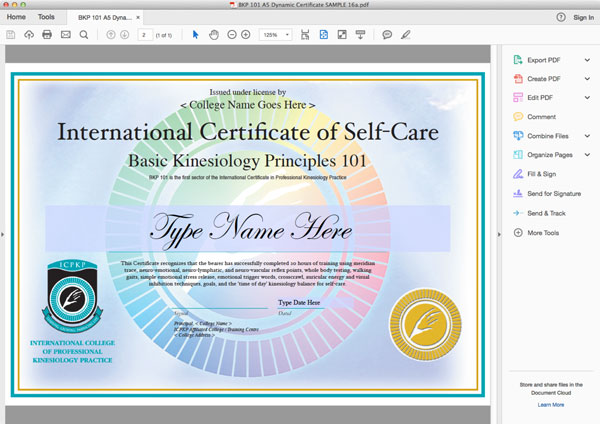600x424 pixels.
Task: Select the highlight pen tool icon
Action: [406, 35]
